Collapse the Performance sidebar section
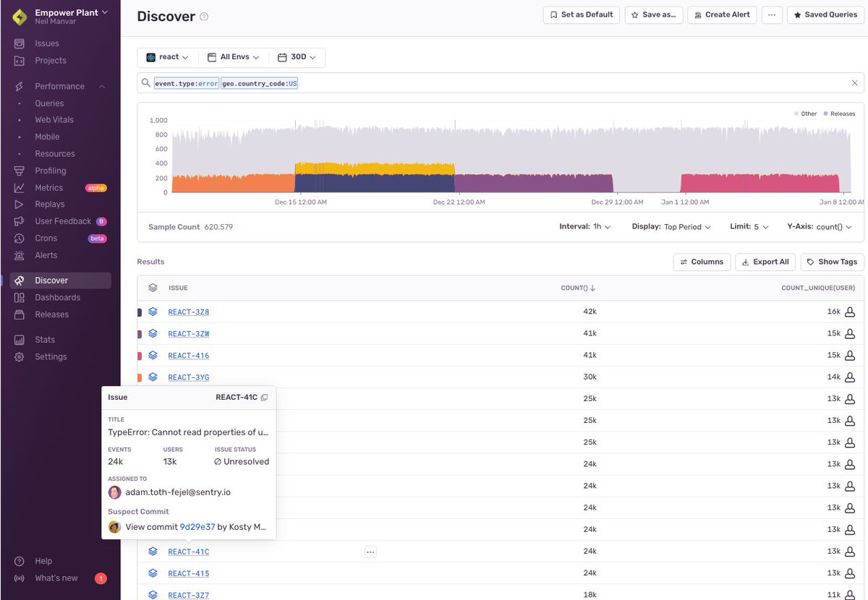The height and width of the screenshot is (600, 868). [102, 87]
